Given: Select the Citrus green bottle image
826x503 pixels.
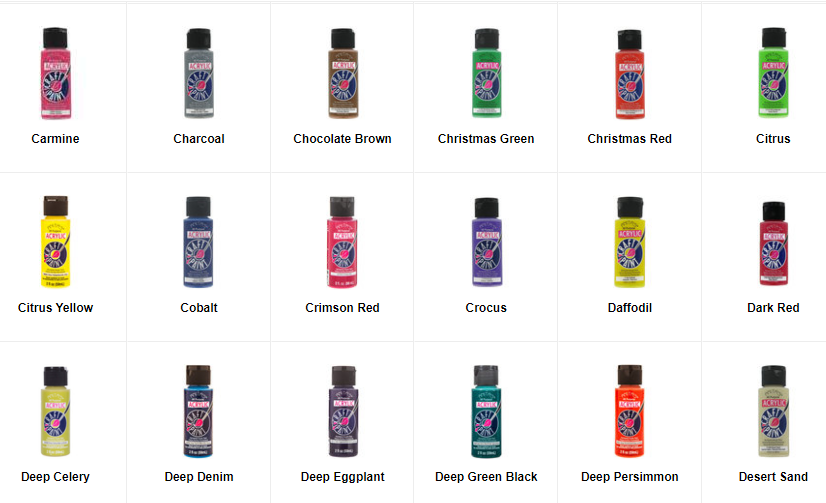Looking at the screenshot, I should [773, 73].
